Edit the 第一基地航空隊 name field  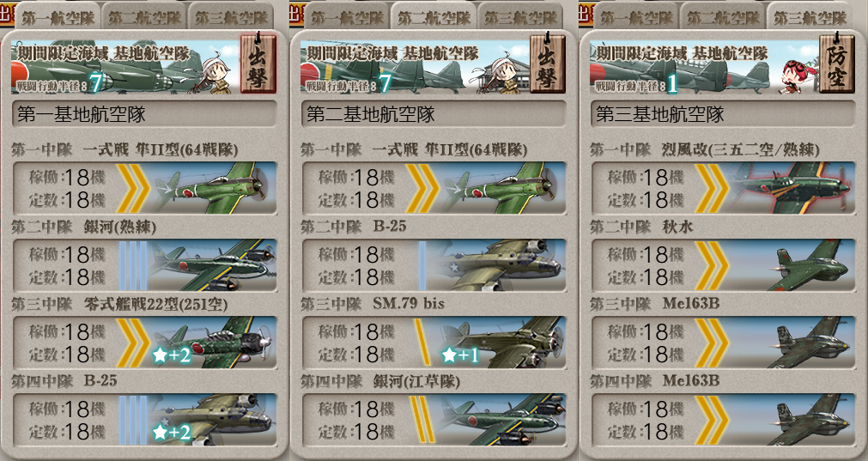tap(144, 114)
